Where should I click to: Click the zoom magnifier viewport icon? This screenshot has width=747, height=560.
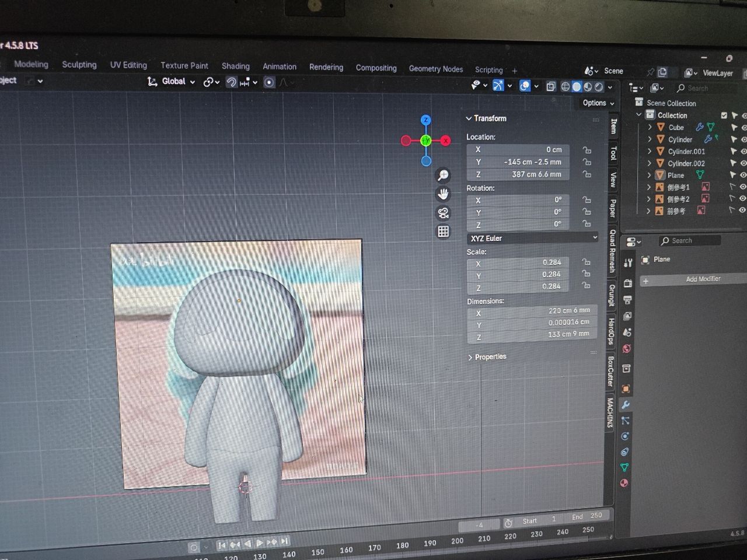point(443,175)
